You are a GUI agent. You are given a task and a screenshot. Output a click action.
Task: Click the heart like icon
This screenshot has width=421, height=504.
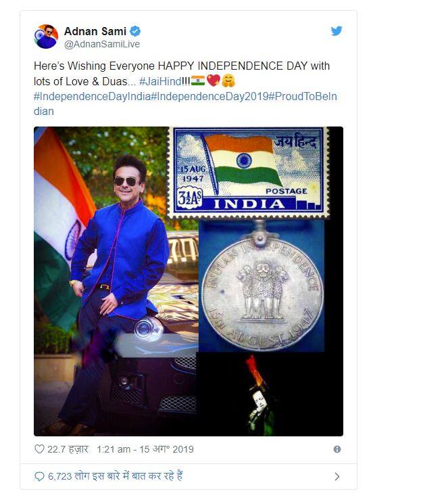pyautogui.click(x=39, y=449)
